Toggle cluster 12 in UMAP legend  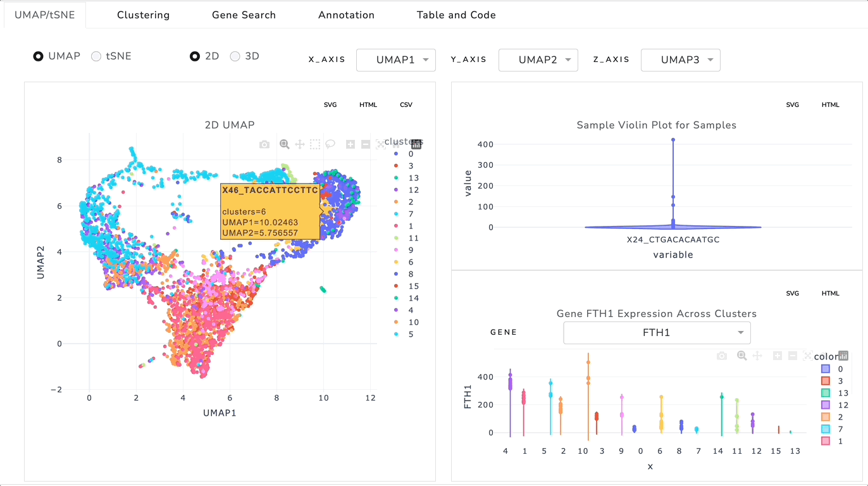(x=406, y=190)
